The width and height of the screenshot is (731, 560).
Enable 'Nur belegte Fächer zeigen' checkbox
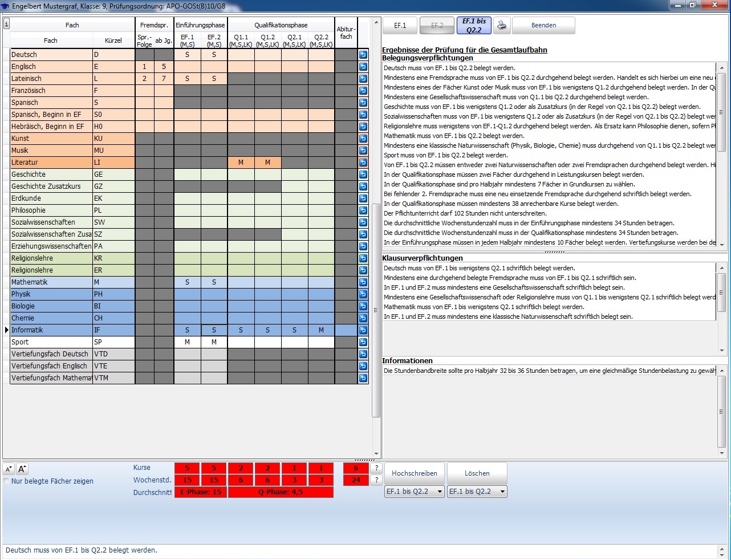6,481
